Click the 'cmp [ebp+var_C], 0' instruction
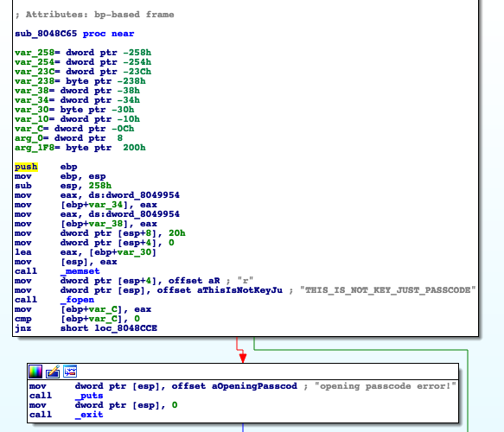This screenshot has width=504, height=432. tap(77, 319)
